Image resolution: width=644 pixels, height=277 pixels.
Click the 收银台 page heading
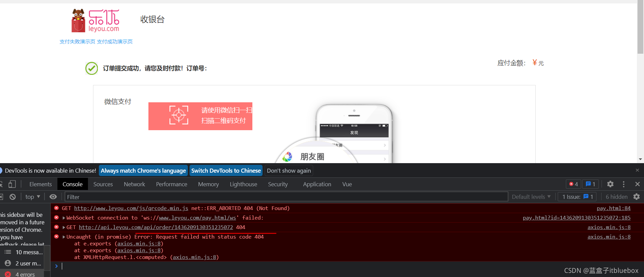point(153,19)
